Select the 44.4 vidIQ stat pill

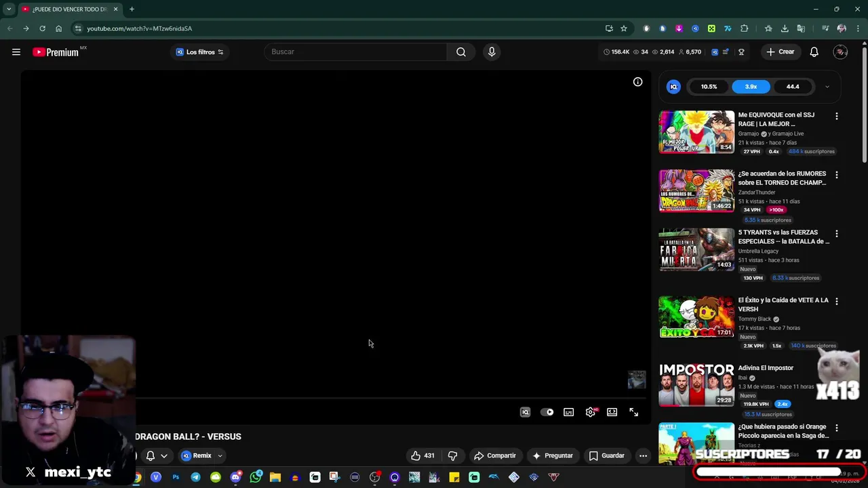tap(793, 87)
